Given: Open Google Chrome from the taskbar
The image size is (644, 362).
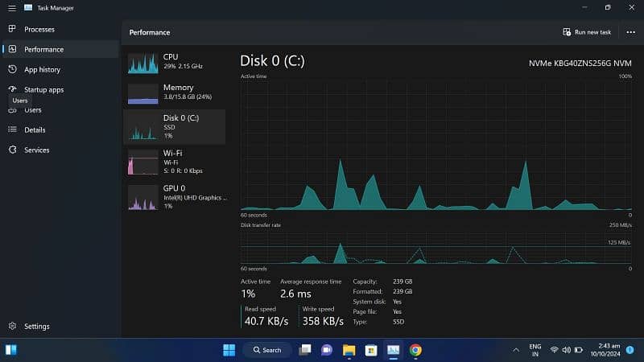Looking at the screenshot, I should 415,350.
